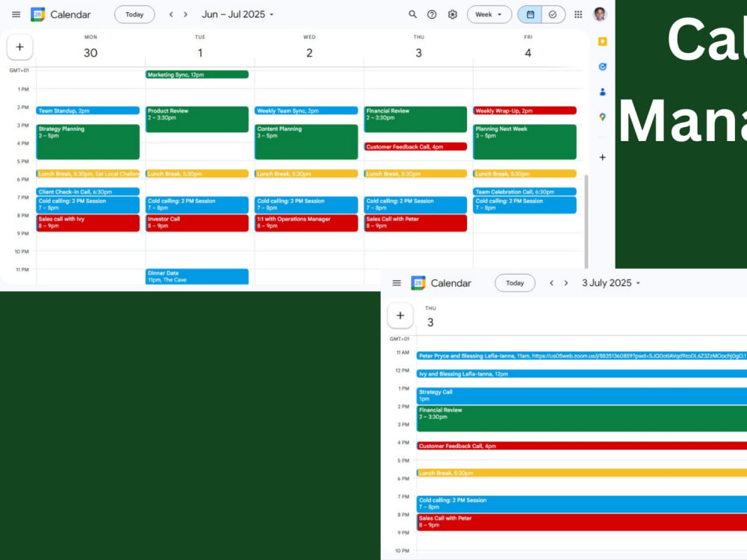
Task: Open Lunch Break event in day view
Action: pyautogui.click(x=582, y=473)
